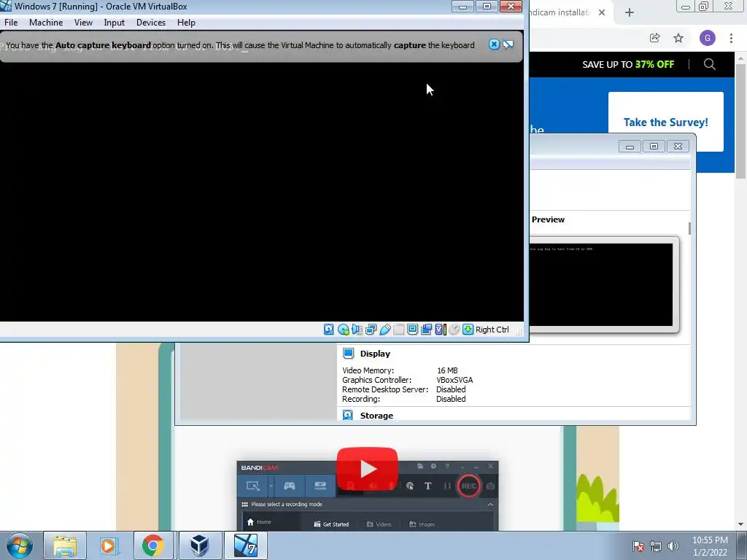The height and width of the screenshot is (560, 747).
Task: Open Windows Media Player from the taskbar
Action: pyautogui.click(x=108, y=545)
